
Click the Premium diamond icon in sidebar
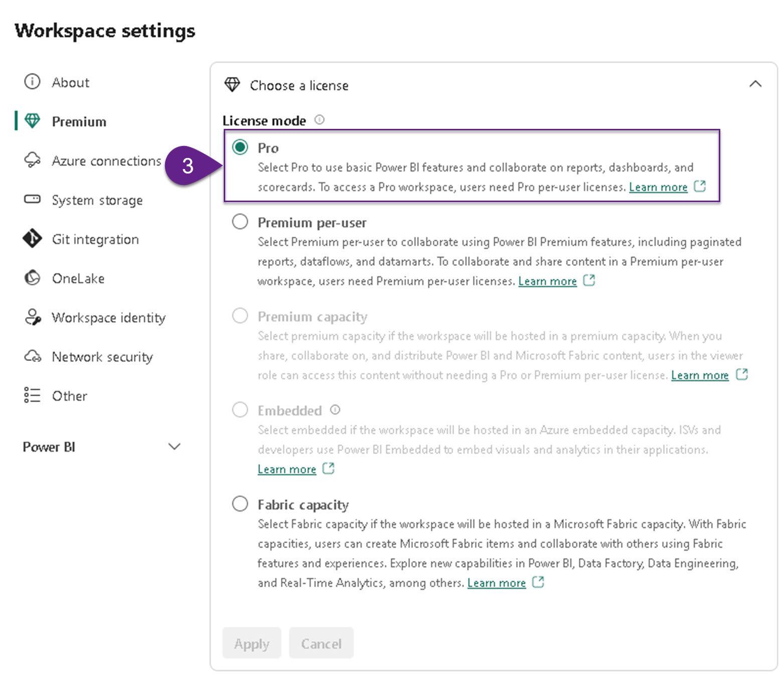pyautogui.click(x=32, y=120)
